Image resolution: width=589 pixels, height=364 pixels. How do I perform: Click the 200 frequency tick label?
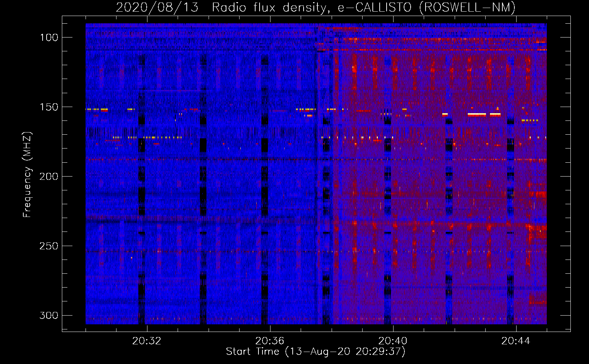point(49,177)
